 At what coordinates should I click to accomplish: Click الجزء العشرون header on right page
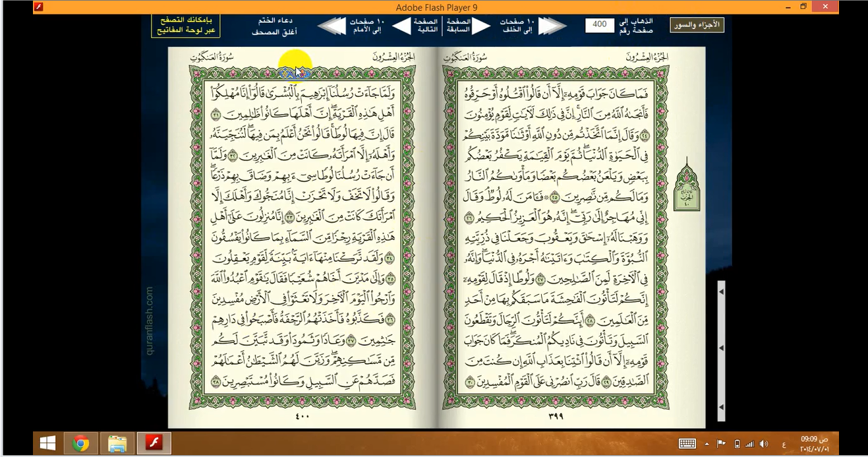648,57
